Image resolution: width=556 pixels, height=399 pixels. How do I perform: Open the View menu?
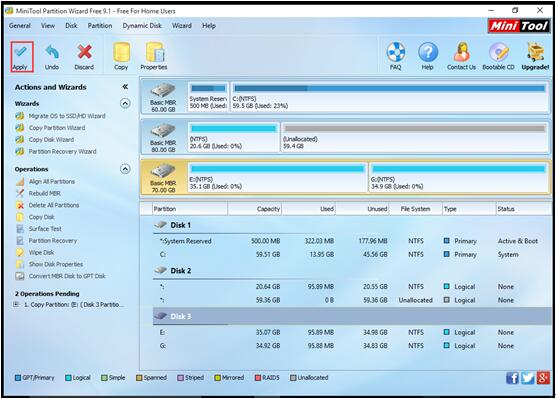click(x=48, y=26)
